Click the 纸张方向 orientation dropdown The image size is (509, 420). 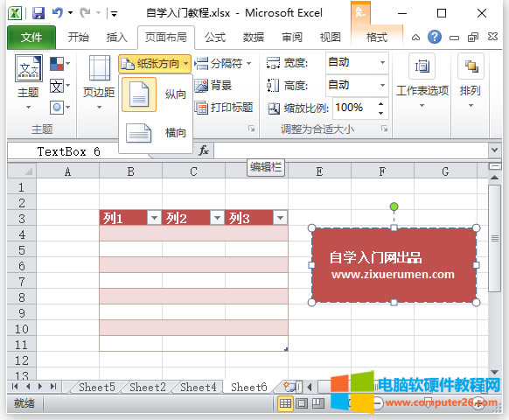click(155, 64)
